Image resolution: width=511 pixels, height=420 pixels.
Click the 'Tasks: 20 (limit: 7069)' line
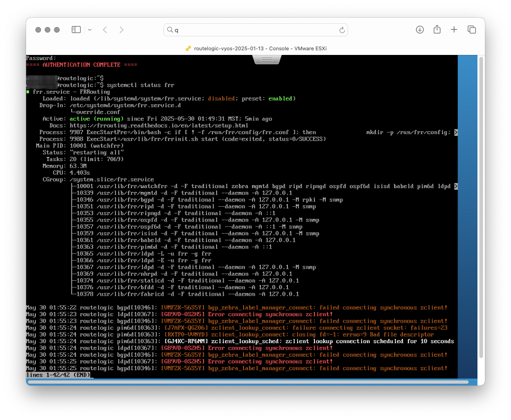tap(85, 159)
